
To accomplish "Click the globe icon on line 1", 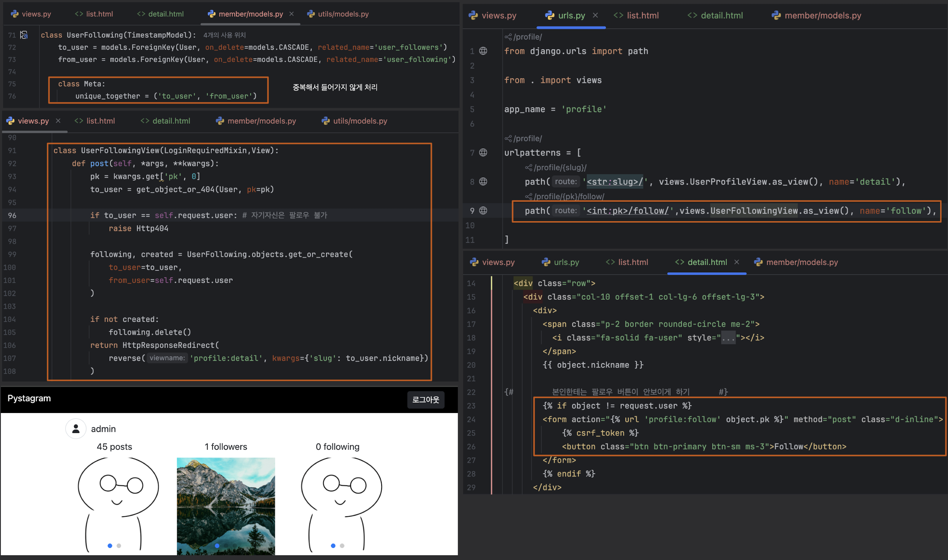I will (x=483, y=51).
